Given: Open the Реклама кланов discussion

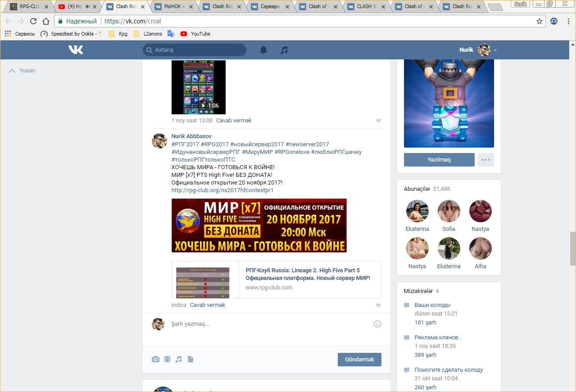Looking at the screenshot, I should point(438,338).
